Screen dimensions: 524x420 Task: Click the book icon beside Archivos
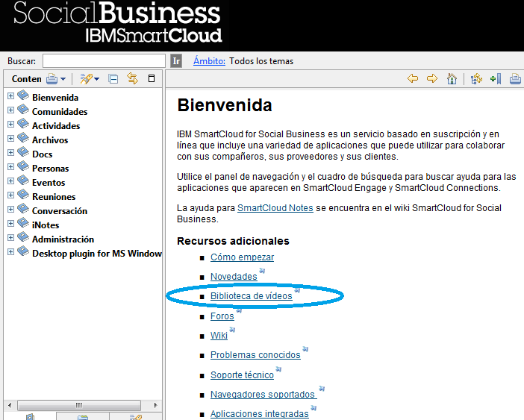pos(23,137)
